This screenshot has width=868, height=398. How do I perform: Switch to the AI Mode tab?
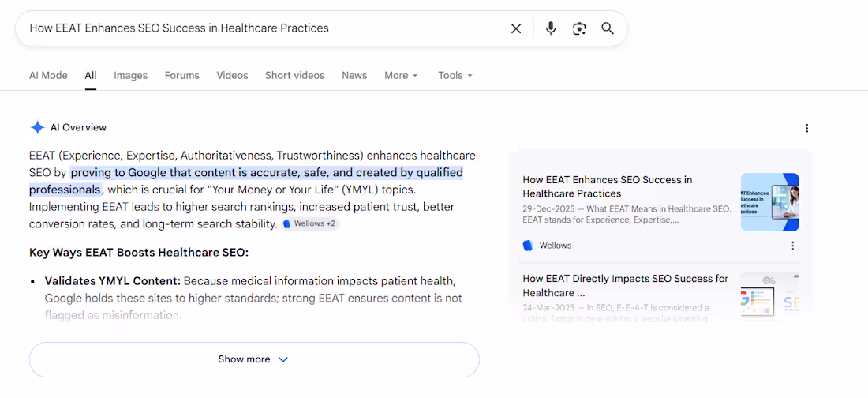tap(48, 75)
